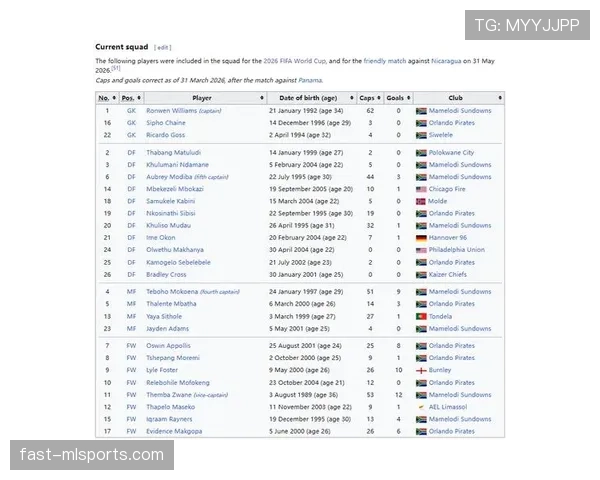600x480 pixels.
Task: Click the Portugal flag beside Tondela
Action: pos(421,317)
